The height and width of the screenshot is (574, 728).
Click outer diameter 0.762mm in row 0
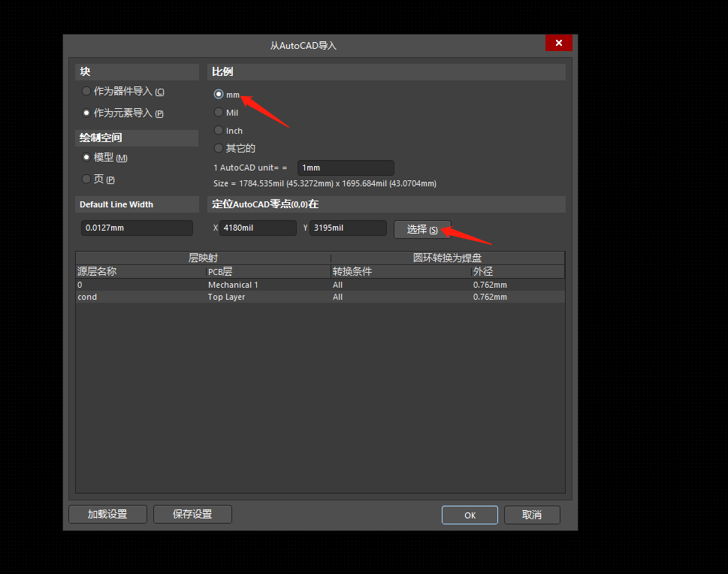coord(518,285)
